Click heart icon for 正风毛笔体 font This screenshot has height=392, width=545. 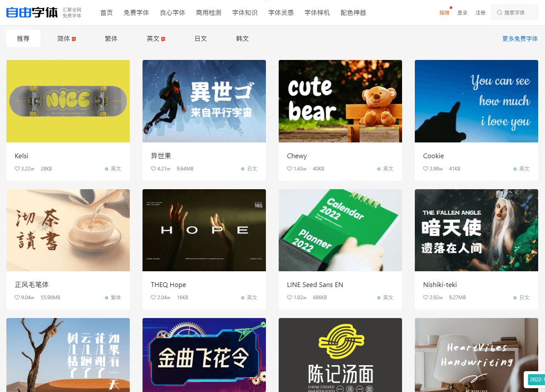pos(17,298)
